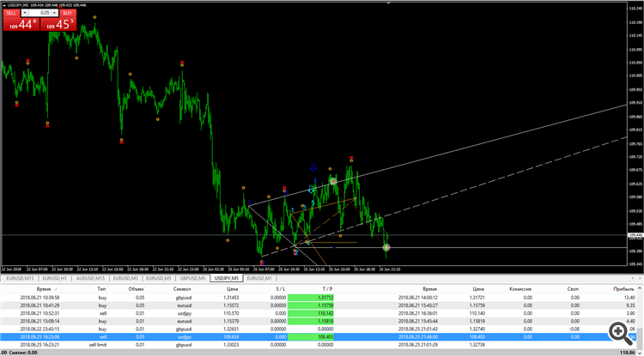Click the swap value -0.08

[574, 329]
